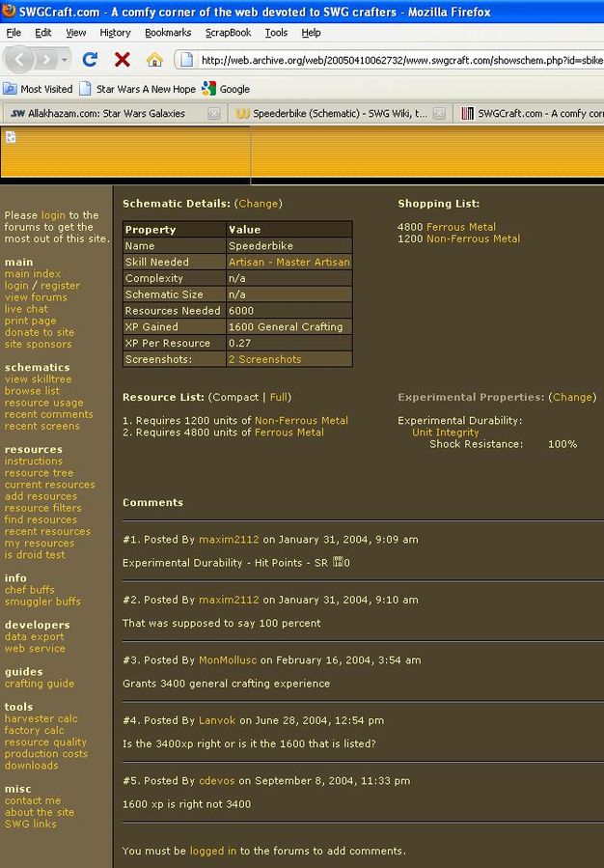Open the '2 Screenshots' link
The image size is (604, 868).
coord(264,359)
